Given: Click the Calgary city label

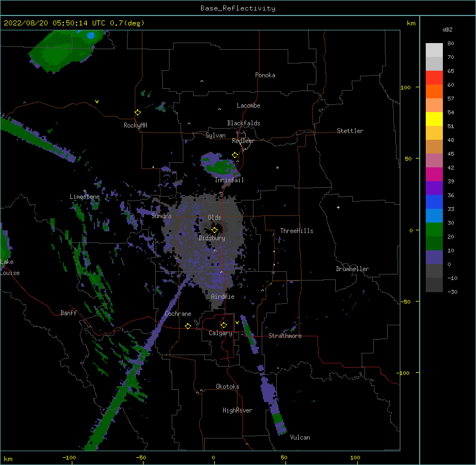Looking at the screenshot, I should [221, 333].
